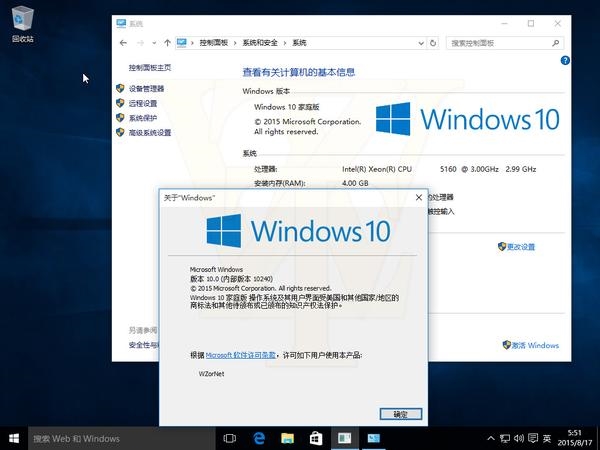Click the network tray icon
The image size is (600, 450).
tap(505, 439)
